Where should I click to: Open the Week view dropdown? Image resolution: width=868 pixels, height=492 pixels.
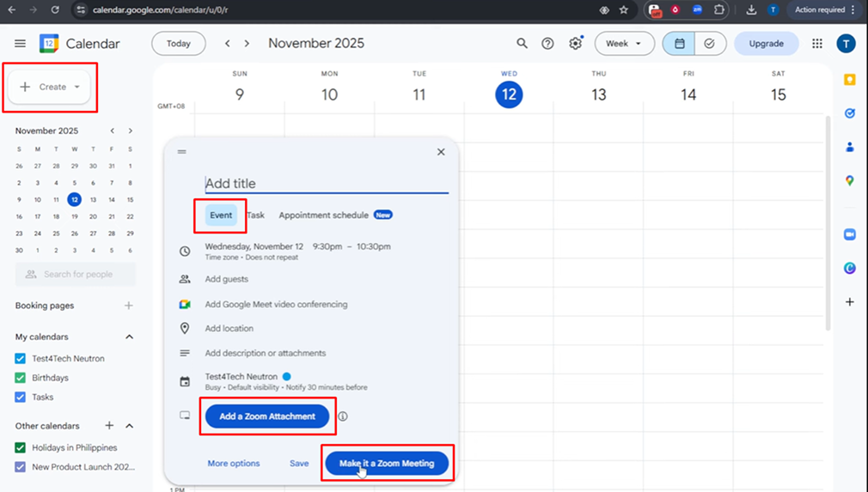point(625,43)
